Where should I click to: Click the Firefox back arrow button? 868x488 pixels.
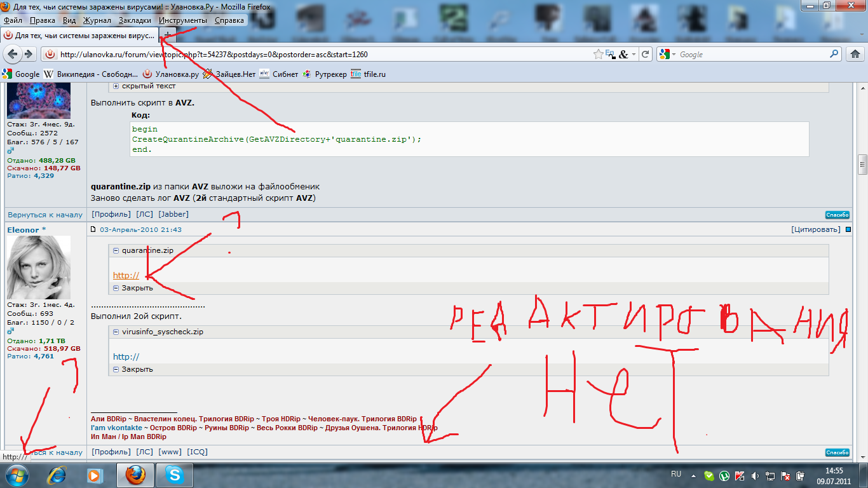[x=12, y=55]
